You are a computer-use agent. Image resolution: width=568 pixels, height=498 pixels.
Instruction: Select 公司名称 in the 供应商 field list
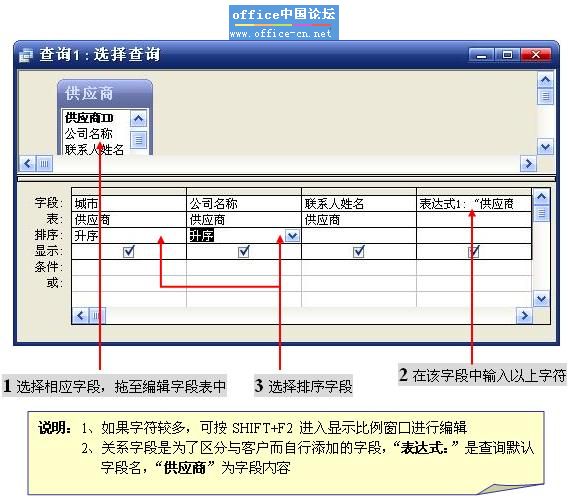pos(89,134)
